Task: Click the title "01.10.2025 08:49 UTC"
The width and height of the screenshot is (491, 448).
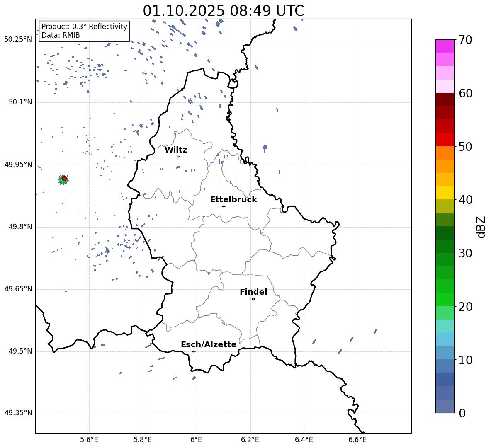Action: 223,11
